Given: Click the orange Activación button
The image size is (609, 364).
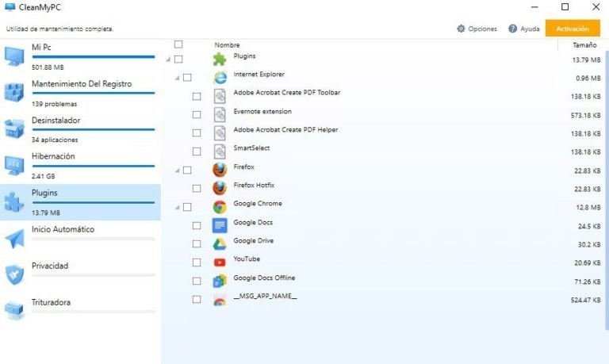Looking at the screenshot, I should tap(573, 29).
